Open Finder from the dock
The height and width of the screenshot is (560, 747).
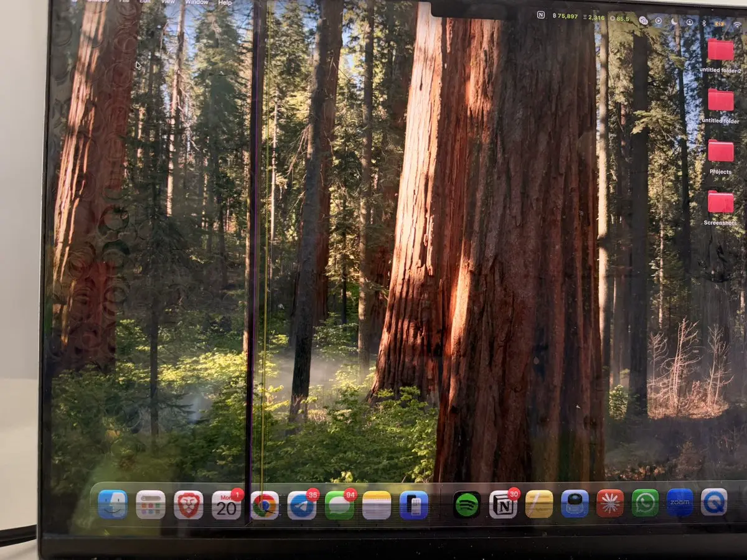click(x=113, y=504)
